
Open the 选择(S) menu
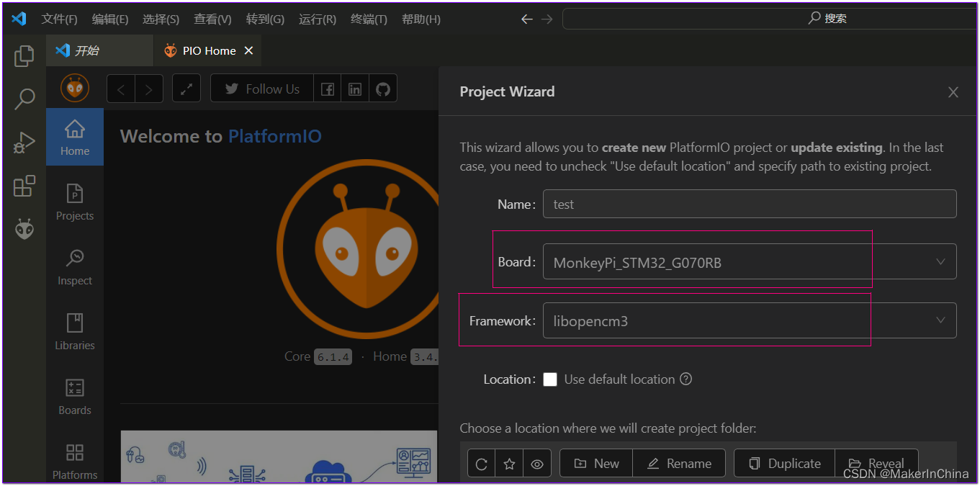(x=161, y=19)
